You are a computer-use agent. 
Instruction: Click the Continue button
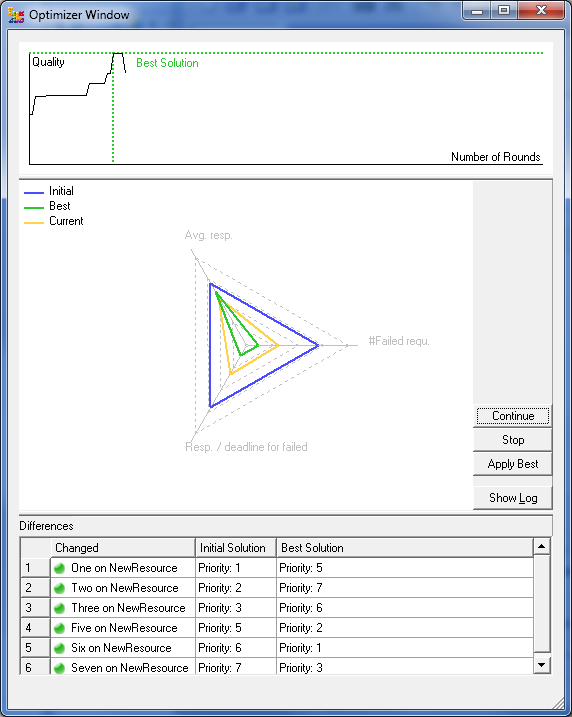tap(513, 416)
